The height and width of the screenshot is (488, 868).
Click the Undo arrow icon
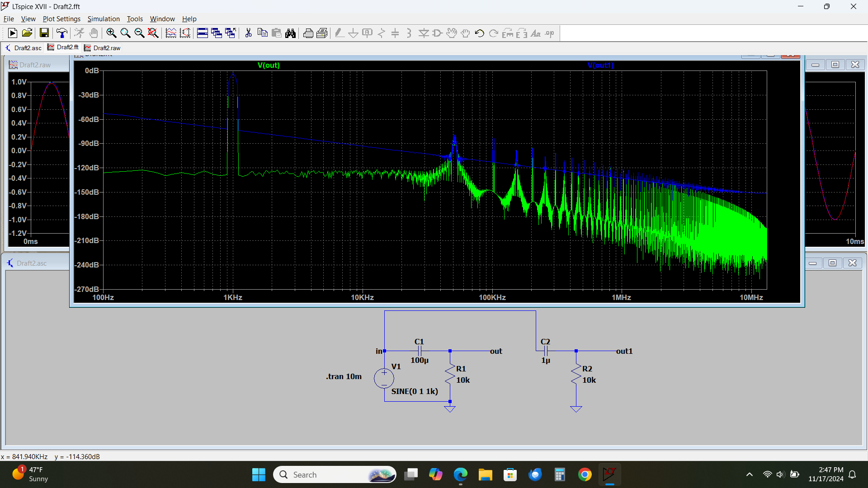click(x=480, y=33)
